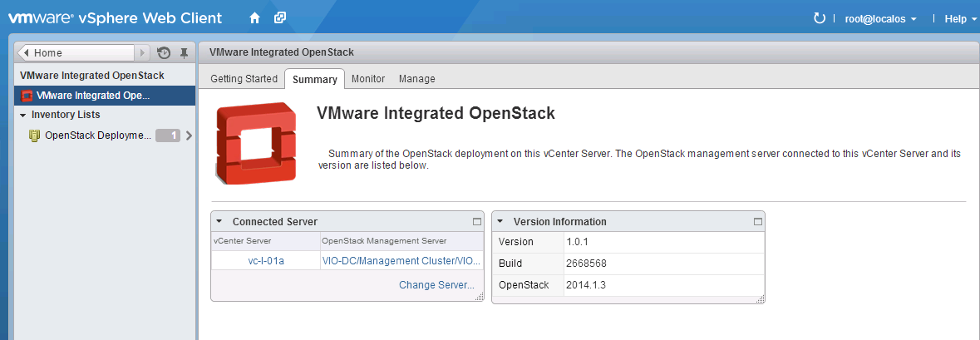Collapse the Version Information panel
980x340 pixels.
pos(500,222)
